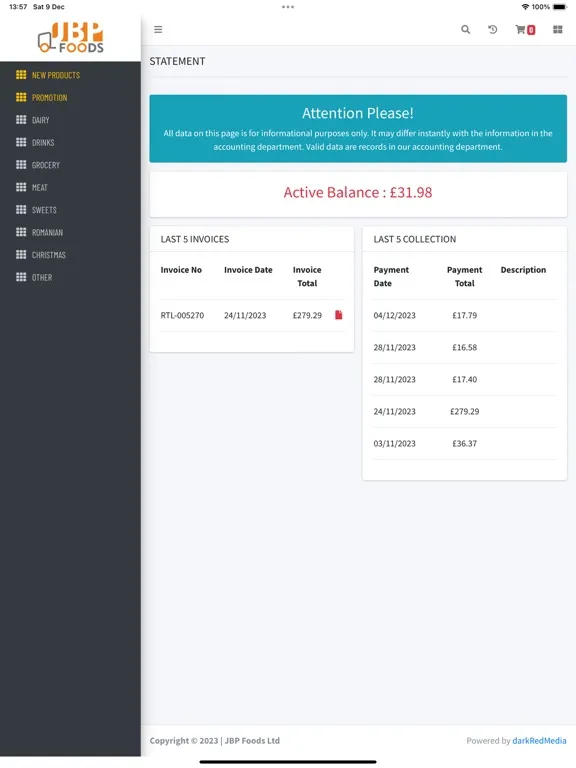Open the Christmas category

tap(48, 255)
